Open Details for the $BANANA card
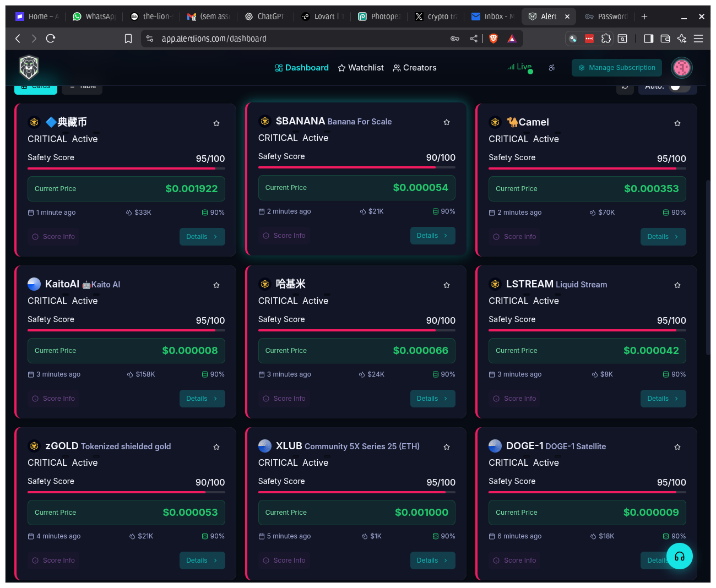 (432, 236)
